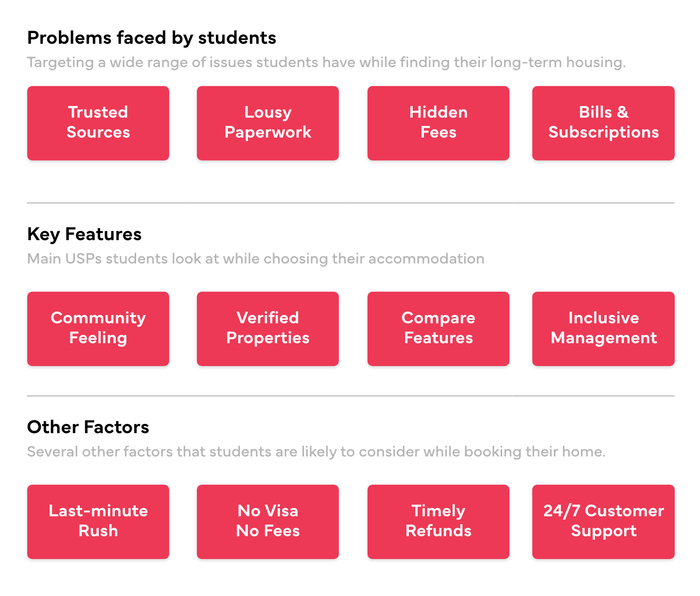The height and width of the screenshot is (596, 700).
Task: Click the Trusted Sources card
Action: point(98,123)
